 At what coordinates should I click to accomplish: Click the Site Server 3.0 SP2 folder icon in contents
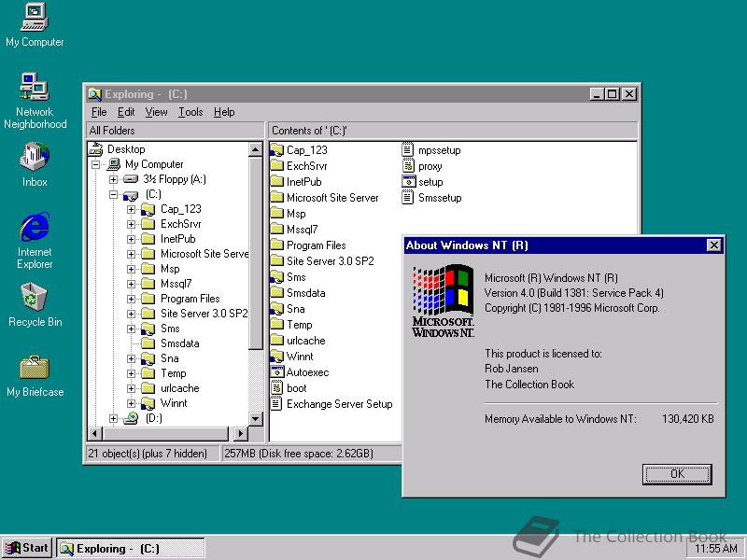point(276,261)
